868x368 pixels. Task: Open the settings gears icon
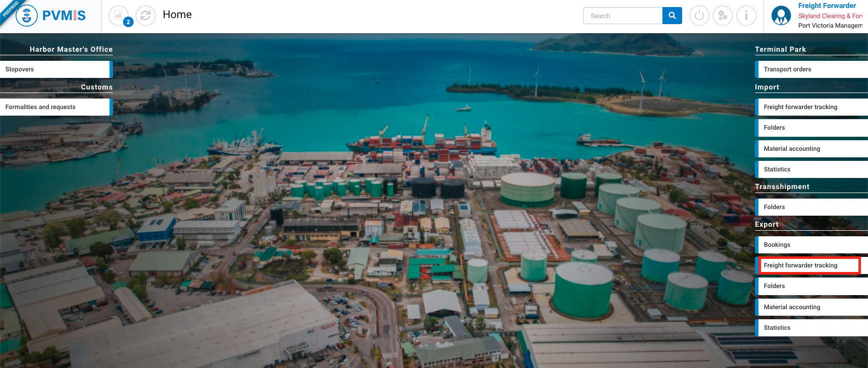point(723,16)
